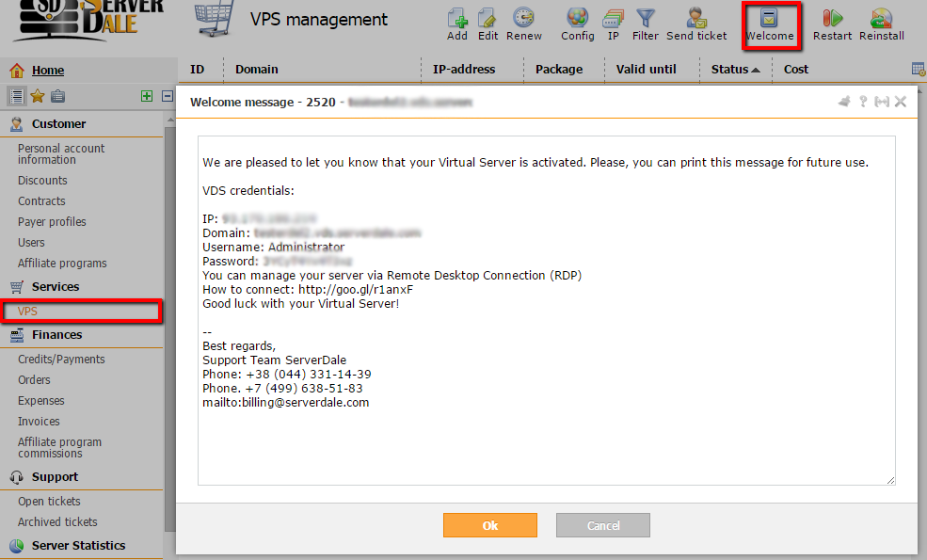Click the briefcase icon in sidebar toolbar

click(x=58, y=96)
